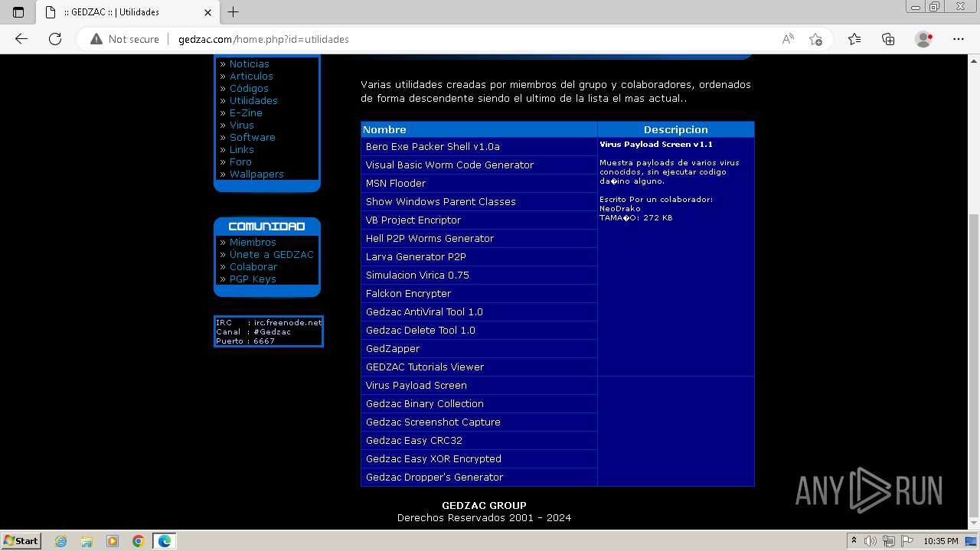This screenshot has height=551, width=980.
Task: Open the Virus menu link
Action: tap(241, 125)
